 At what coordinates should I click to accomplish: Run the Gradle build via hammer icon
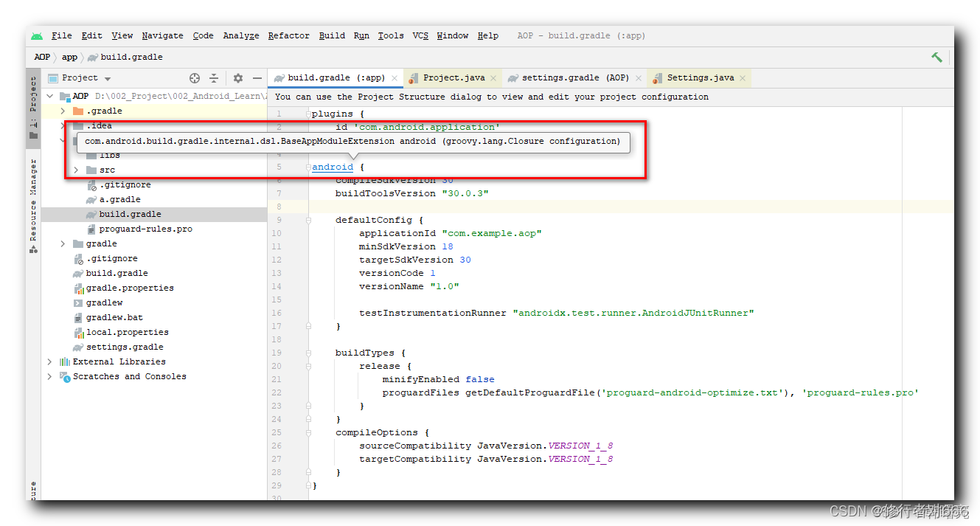point(936,56)
